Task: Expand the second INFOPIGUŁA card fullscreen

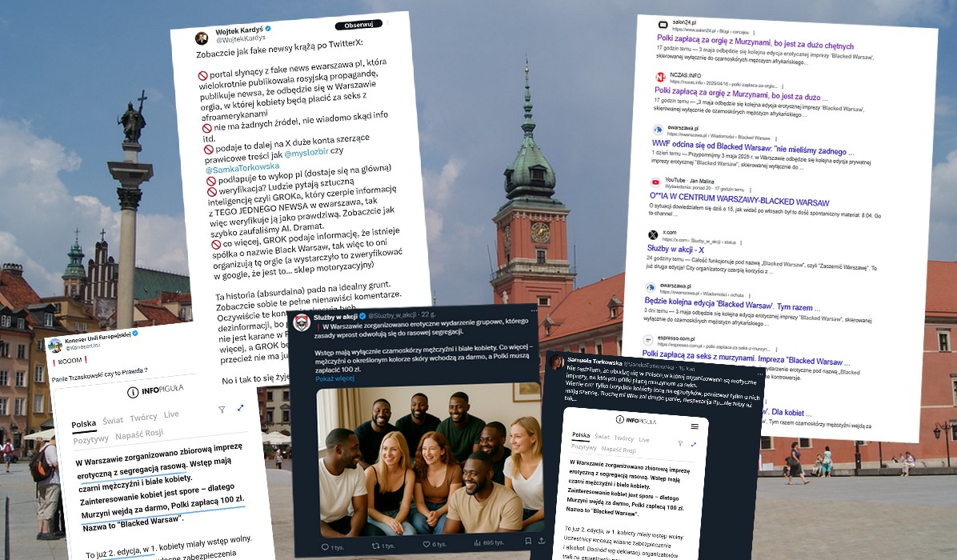Action: (694, 445)
